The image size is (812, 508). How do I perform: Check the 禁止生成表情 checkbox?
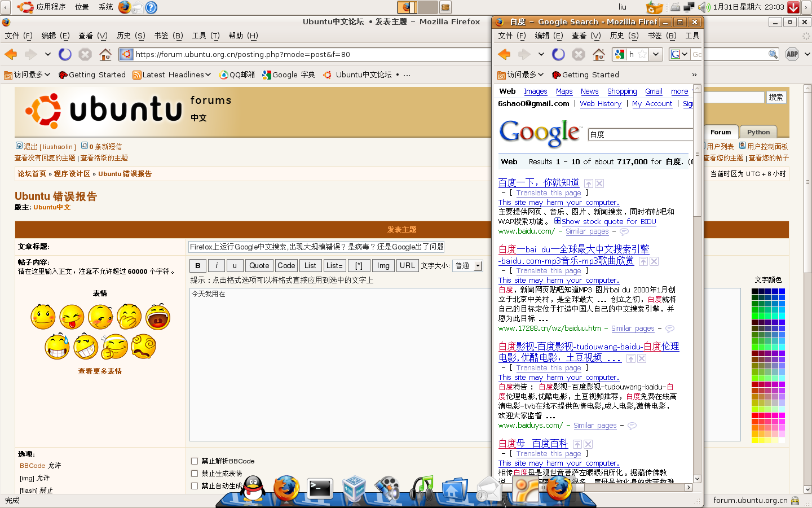pyautogui.click(x=195, y=474)
